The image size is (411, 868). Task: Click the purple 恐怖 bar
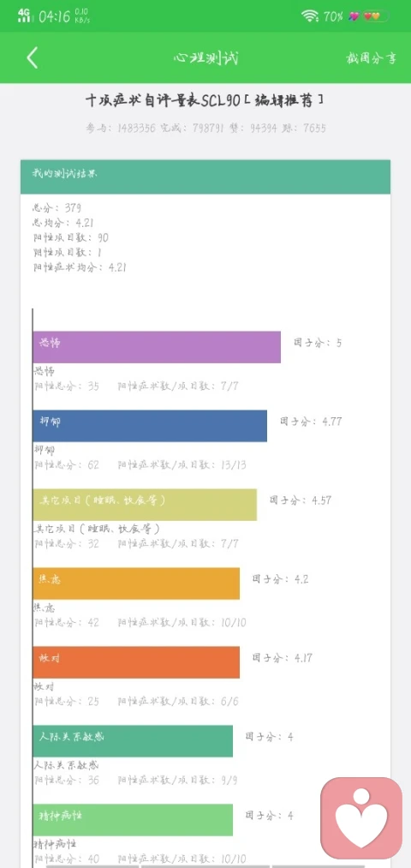pyautogui.click(x=157, y=347)
